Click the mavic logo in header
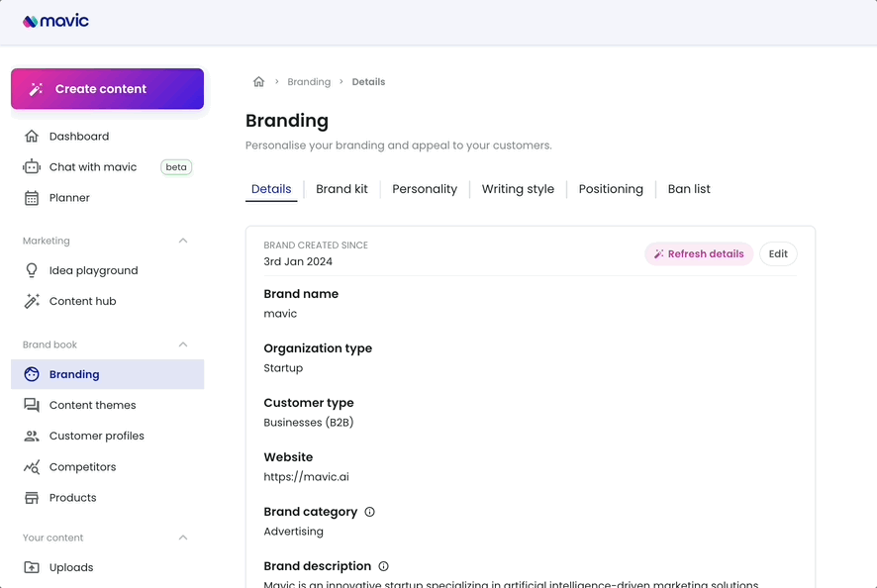The height and width of the screenshot is (588, 877). [x=55, y=21]
